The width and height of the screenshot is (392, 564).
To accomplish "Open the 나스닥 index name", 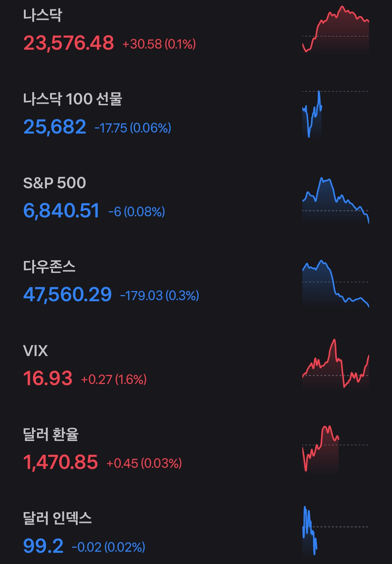I will [42, 15].
